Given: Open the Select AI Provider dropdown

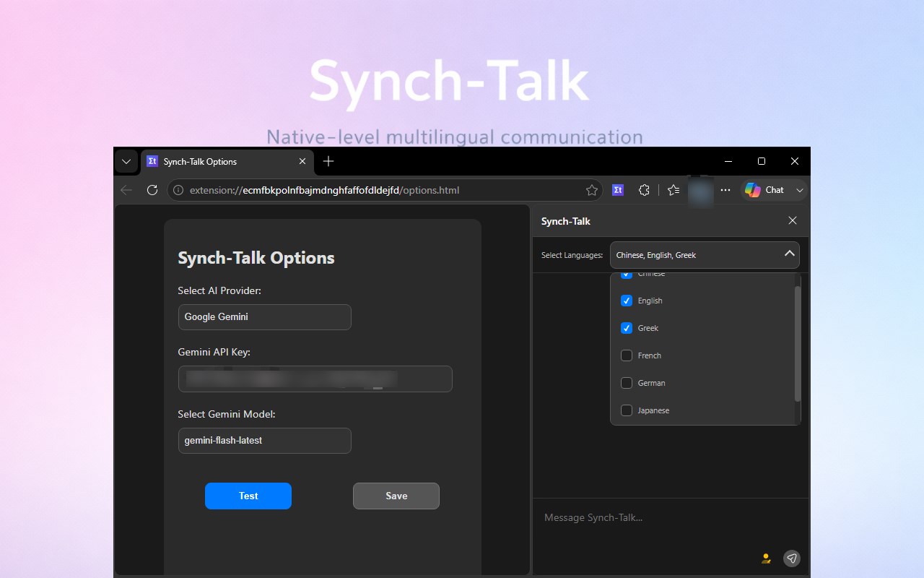Looking at the screenshot, I should point(264,317).
